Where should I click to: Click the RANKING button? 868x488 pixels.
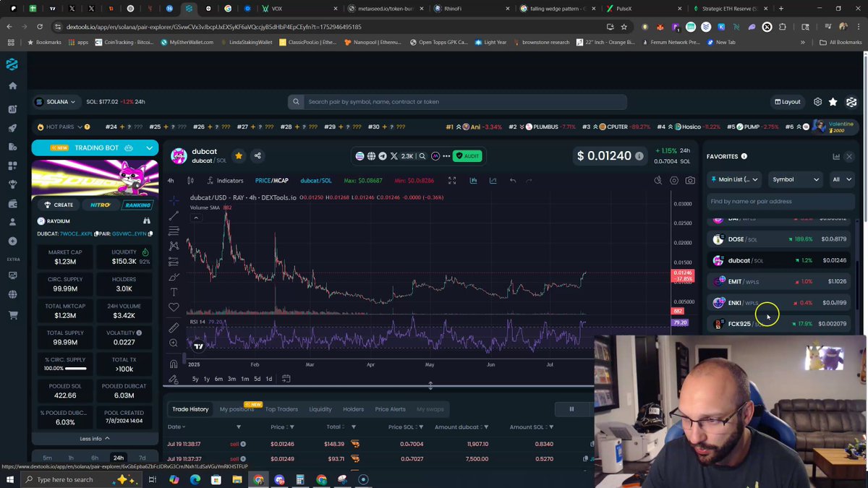[x=137, y=205]
